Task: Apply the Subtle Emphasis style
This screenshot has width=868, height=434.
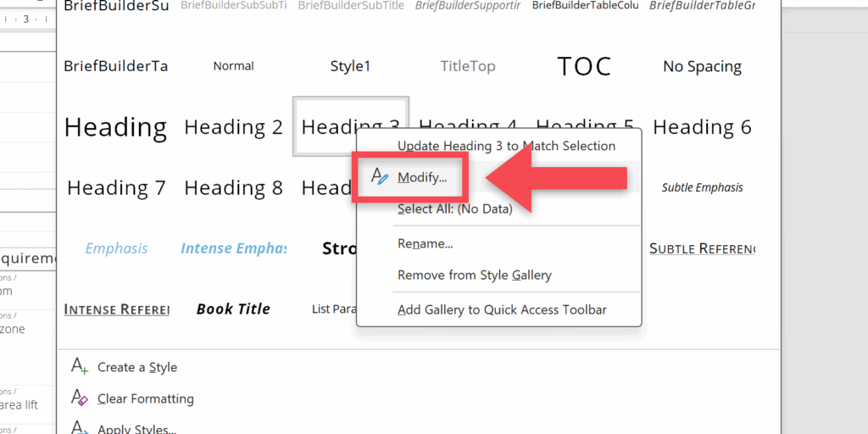Action: pos(702,187)
